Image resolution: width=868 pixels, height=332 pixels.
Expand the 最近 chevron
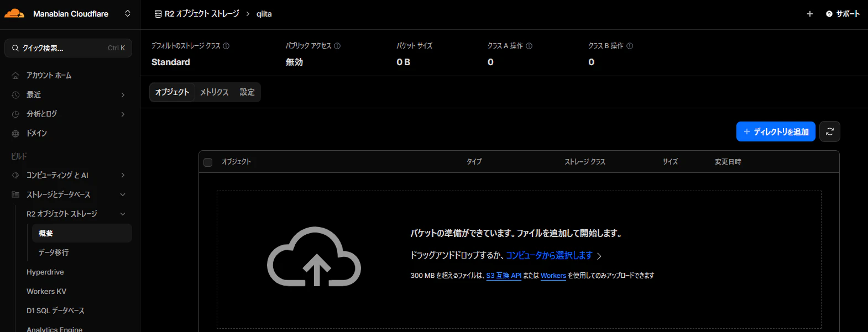123,95
